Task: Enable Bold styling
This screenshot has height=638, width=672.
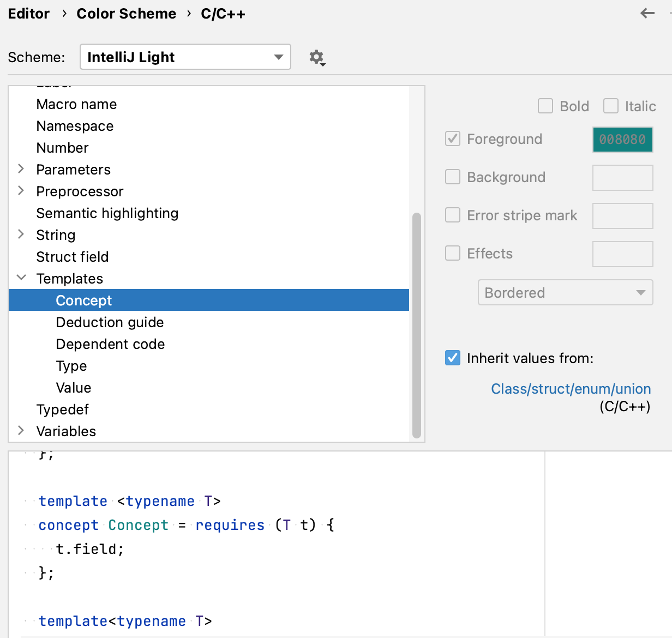Action: [545, 106]
